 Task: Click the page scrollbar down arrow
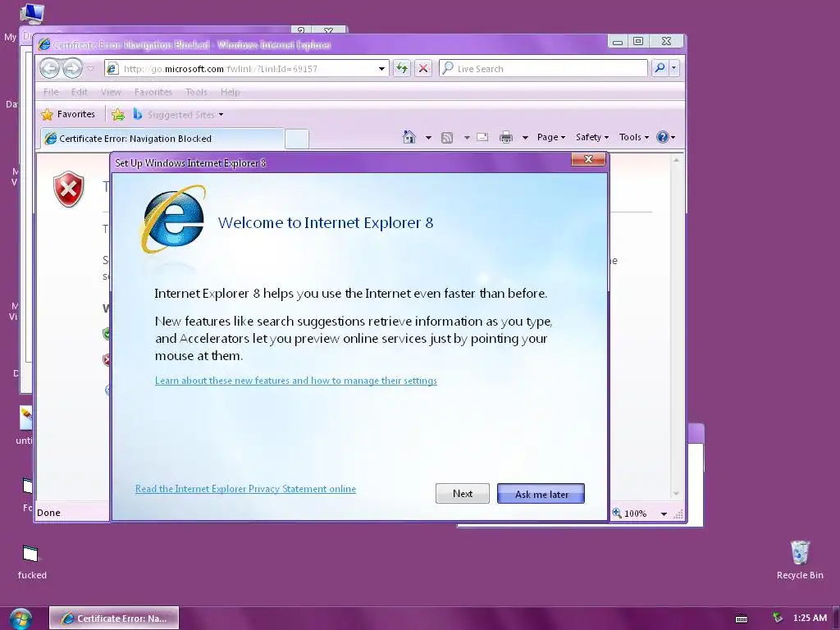pyautogui.click(x=676, y=493)
